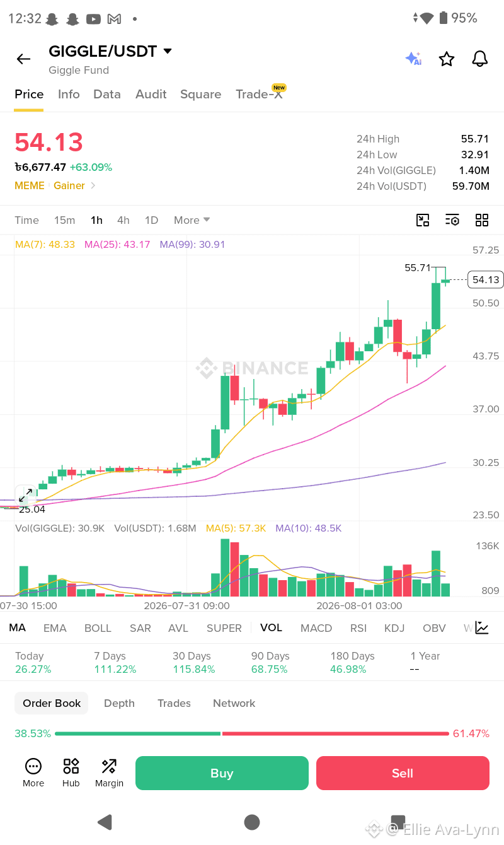Screen dimensions: 504x845
Task: Tap the MEME category tag
Action: [x=30, y=185]
